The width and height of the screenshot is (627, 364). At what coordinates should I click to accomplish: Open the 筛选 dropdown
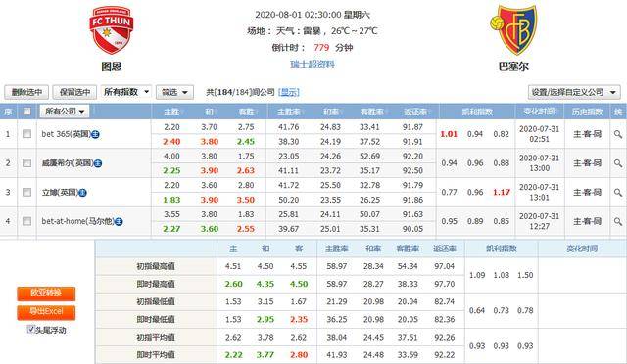174,92
